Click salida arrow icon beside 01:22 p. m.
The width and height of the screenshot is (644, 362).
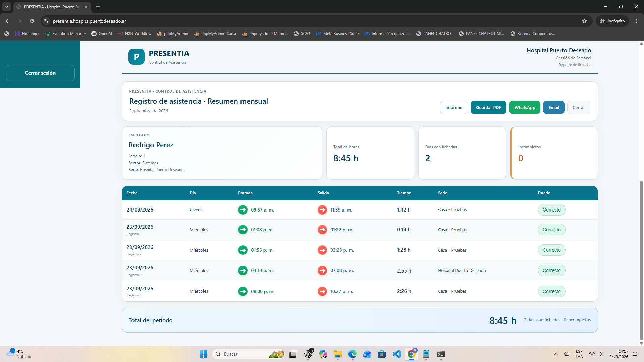click(322, 230)
